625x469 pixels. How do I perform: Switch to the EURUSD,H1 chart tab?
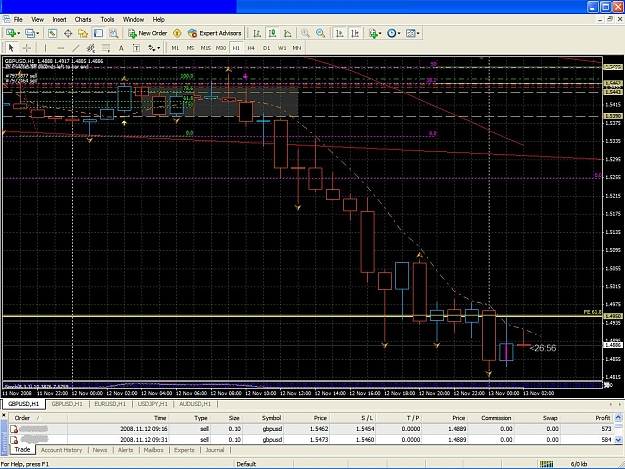click(110, 404)
